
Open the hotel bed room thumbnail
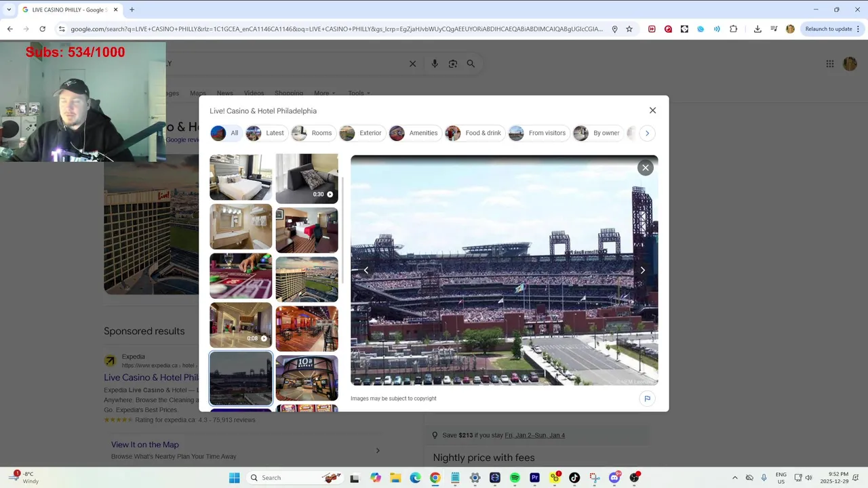(x=241, y=177)
